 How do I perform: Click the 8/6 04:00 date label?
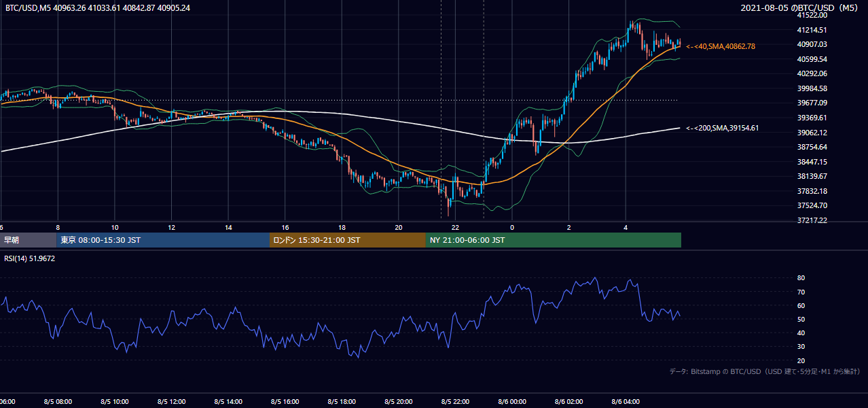(x=626, y=402)
